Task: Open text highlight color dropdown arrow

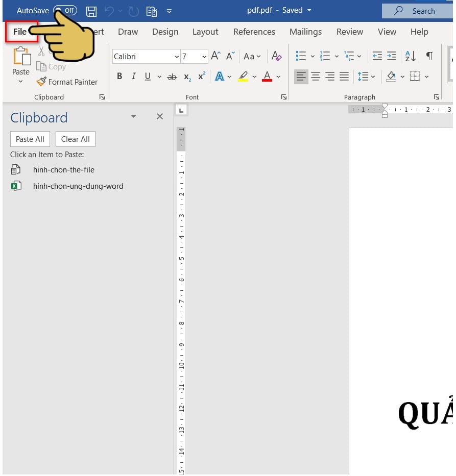Action: (x=255, y=77)
